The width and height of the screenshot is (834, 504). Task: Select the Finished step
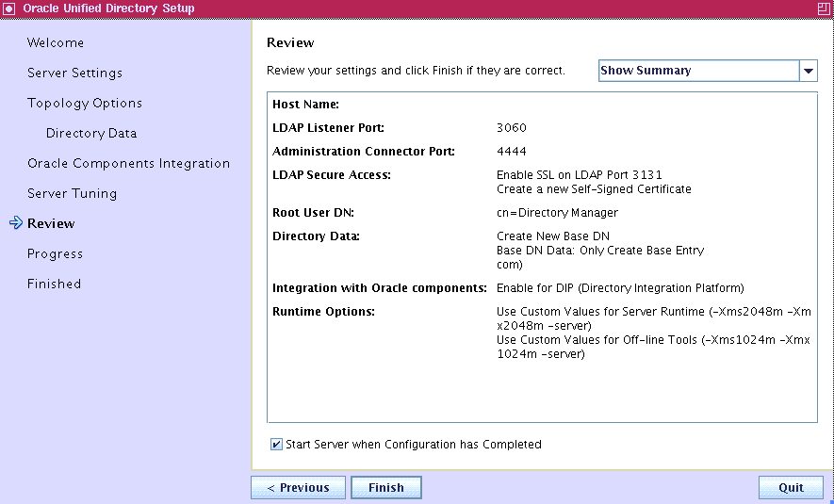54,284
